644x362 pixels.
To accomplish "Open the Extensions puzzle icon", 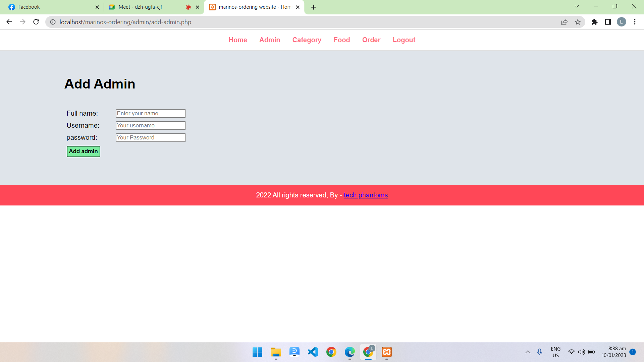I will click(x=594, y=22).
